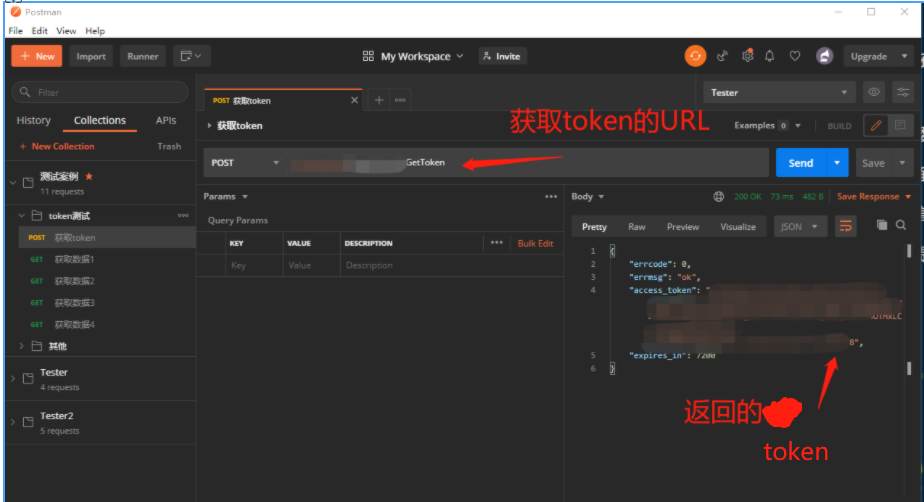The width and height of the screenshot is (924, 502).
Task: Open tab options three dots
Action: (400, 100)
